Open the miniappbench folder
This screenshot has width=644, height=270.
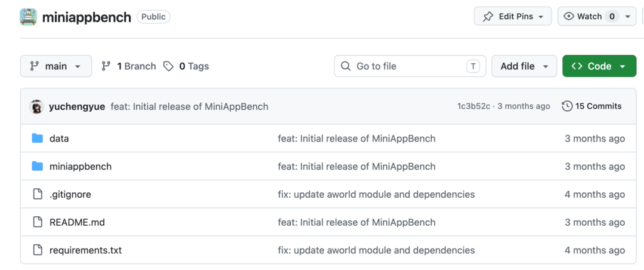(80, 166)
